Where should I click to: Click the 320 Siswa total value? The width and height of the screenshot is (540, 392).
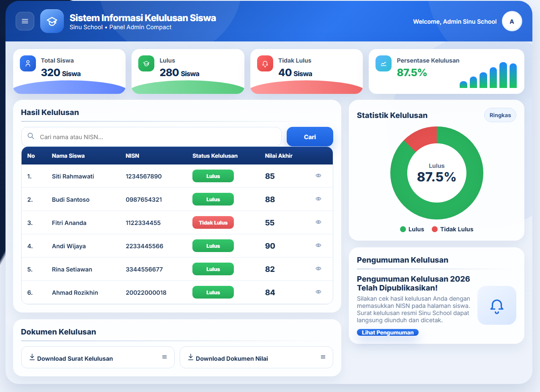61,73
